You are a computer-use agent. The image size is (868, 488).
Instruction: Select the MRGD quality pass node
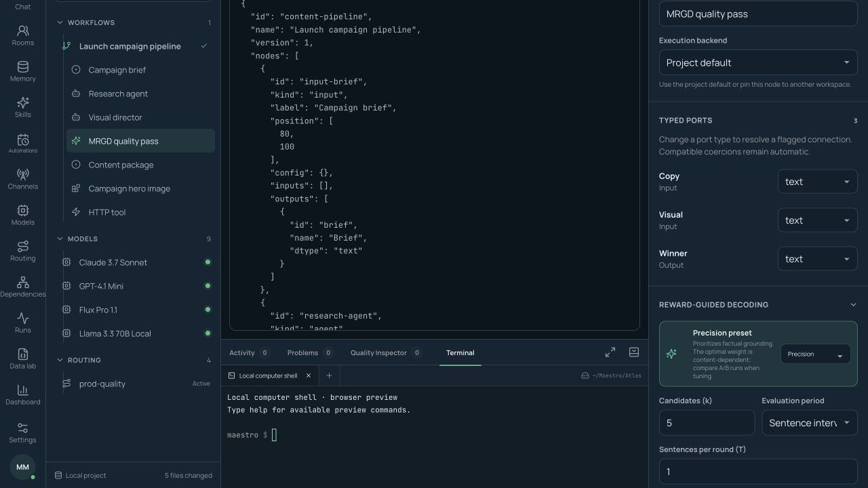tap(140, 141)
